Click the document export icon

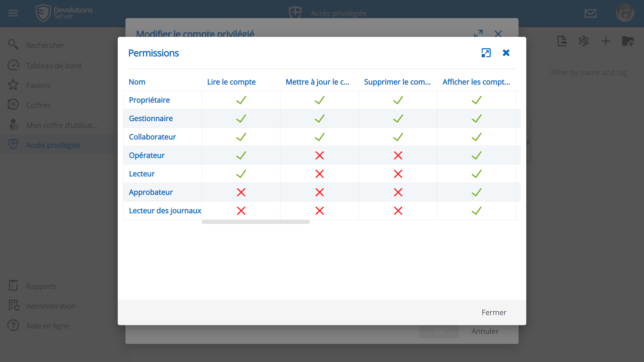tap(562, 41)
